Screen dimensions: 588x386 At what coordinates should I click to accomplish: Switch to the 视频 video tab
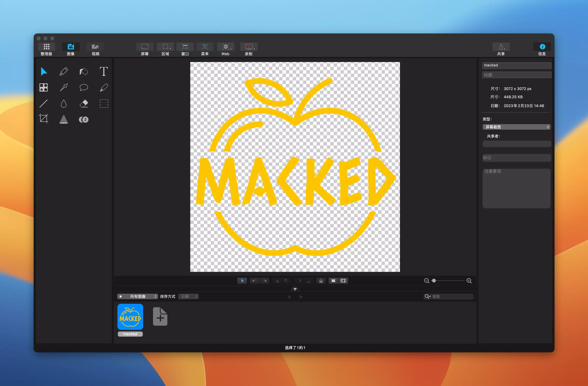(x=95, y=47)
